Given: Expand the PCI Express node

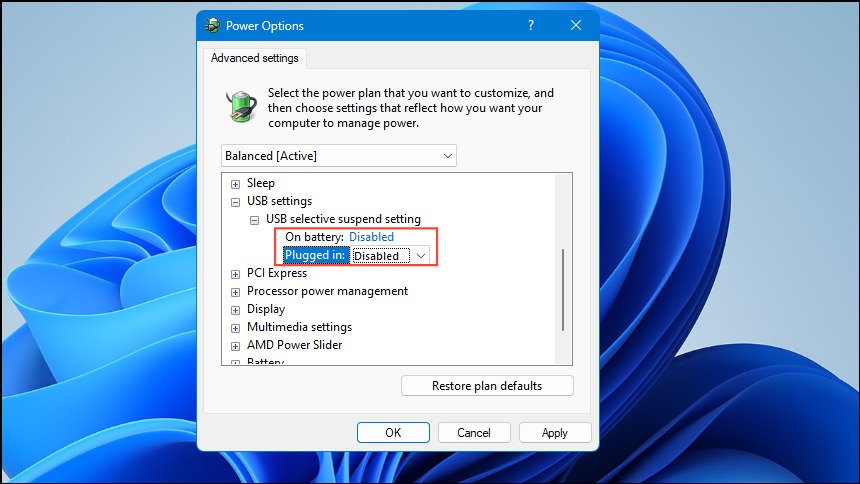Looking at the screenshot, I should click(235, 274).
